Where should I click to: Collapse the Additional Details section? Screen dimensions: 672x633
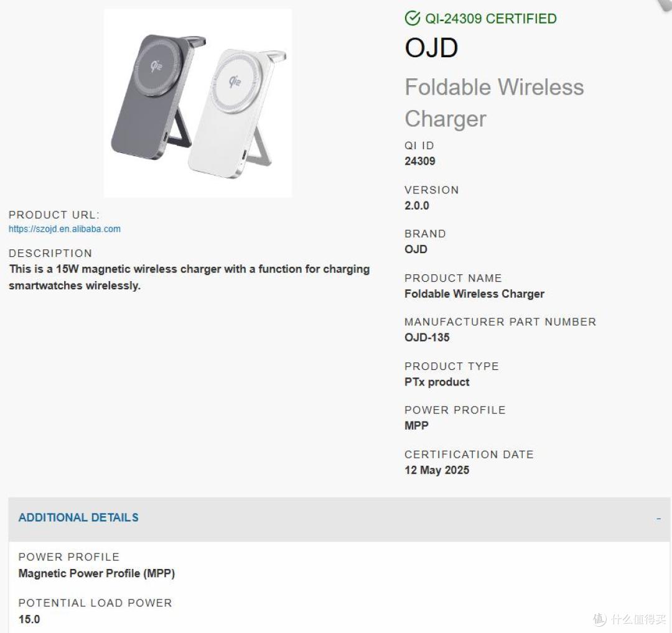coord(340,518)
